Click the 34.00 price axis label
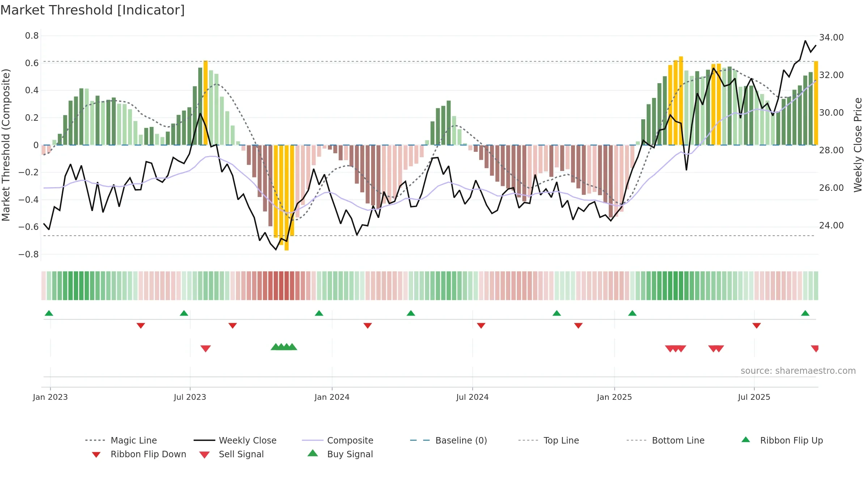Viewport: 868px width, 488px height. point(831,37)
